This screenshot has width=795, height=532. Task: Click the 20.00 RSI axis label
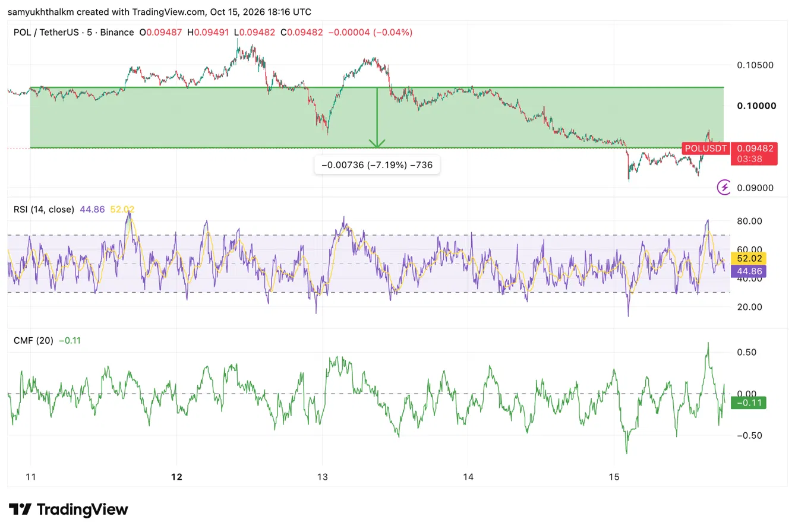pos(750,307)
